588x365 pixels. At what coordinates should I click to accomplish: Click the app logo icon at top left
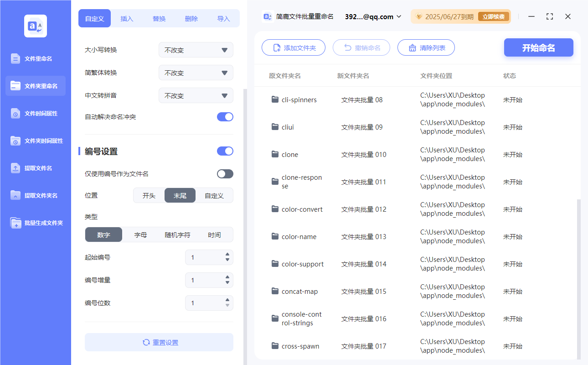[35, 26]
